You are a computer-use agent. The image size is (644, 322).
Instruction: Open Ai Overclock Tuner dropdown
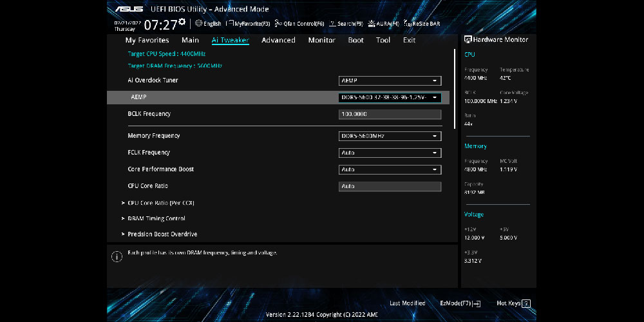click(390, 81)
